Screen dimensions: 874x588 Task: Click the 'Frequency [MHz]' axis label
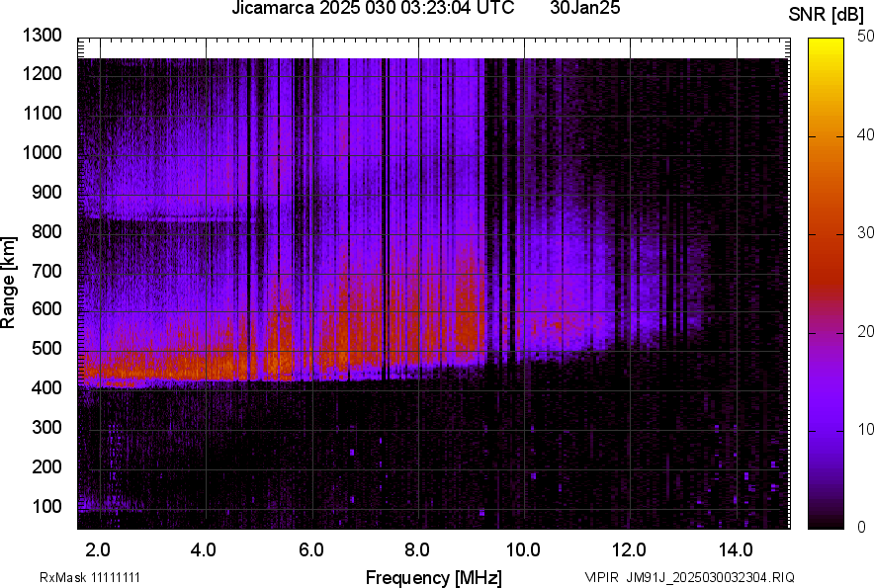coord(434,577)
